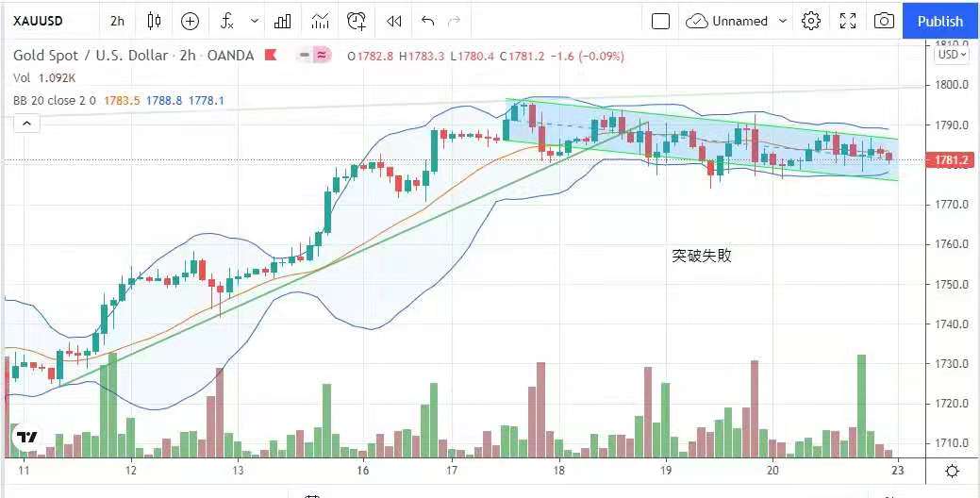Click the blue Publish button
Screen dimensions: 980x498
(939, 21)
